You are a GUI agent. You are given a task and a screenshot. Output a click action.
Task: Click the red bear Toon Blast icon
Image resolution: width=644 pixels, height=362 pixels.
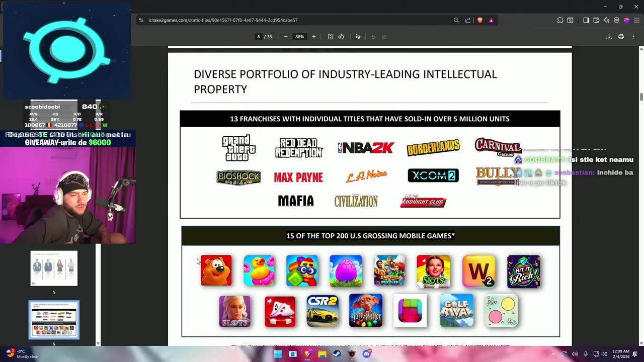tap(216, 270)
